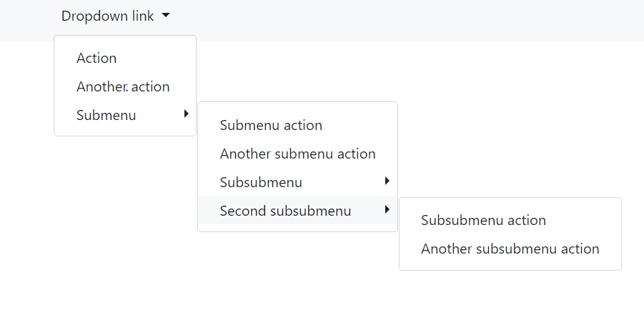This screenshot has width=644, height=310.
Task: Choose Another subsubmenu action
Action: (510, 249)
